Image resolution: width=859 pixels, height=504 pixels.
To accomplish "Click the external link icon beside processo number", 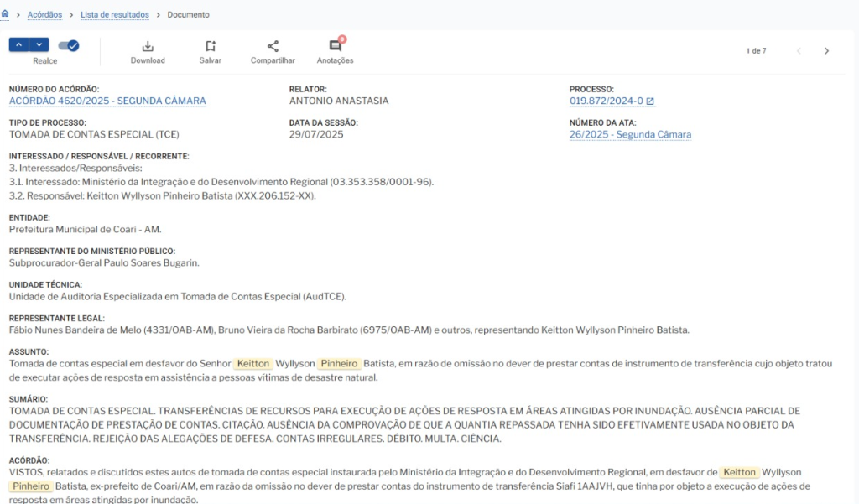I will (x=650, y=101).
